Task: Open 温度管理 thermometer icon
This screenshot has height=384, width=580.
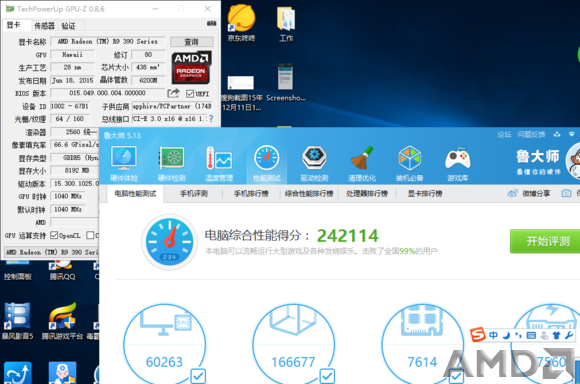Action: (219, 163)
